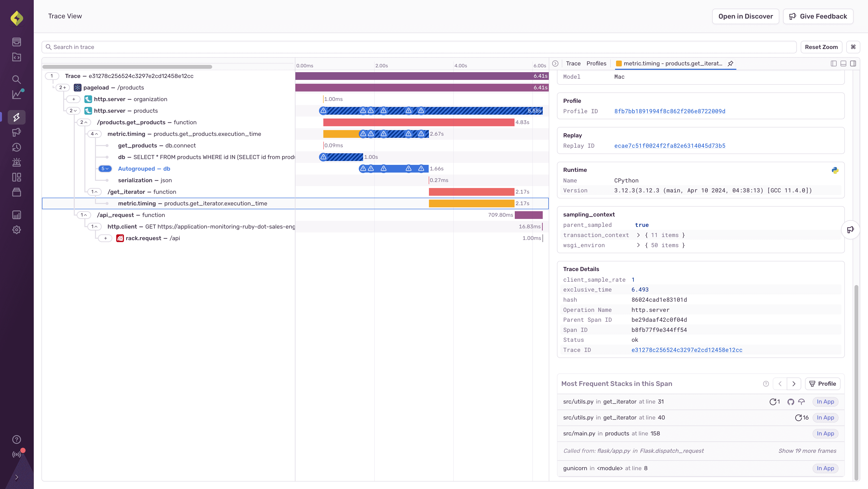Switch to the Trace tab
The height and width of the screenshot is (489, 868).
[x=573, y=63]
